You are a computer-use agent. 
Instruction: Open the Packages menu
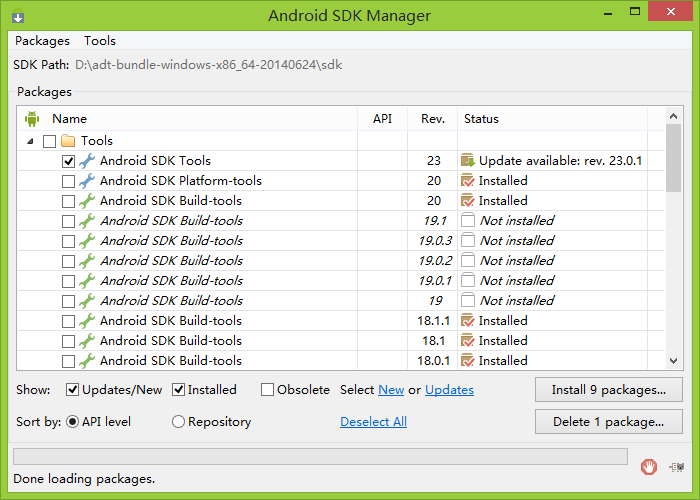click(x=42, y=41)
